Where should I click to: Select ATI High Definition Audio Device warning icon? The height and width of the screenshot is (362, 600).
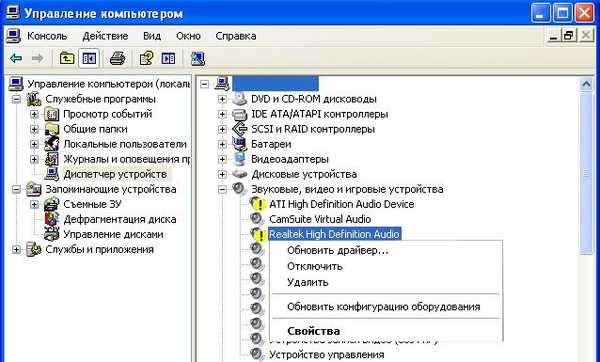coord(258,204)
